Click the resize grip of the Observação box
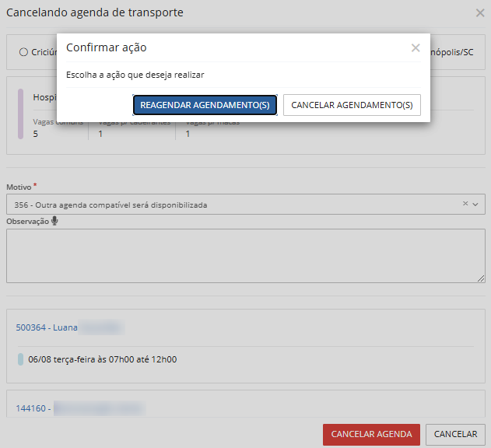This screenshot has width=491, height=448. click(481, 278)
